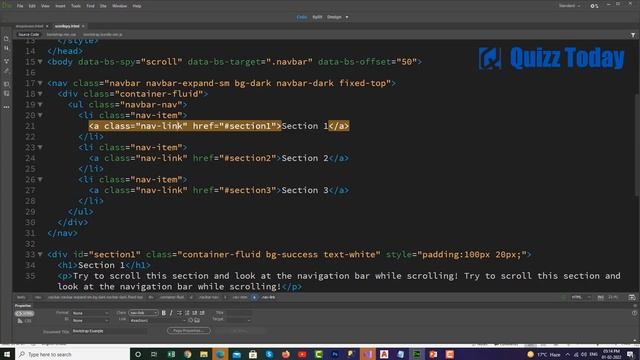Click the preview icon in status bar

632,298
